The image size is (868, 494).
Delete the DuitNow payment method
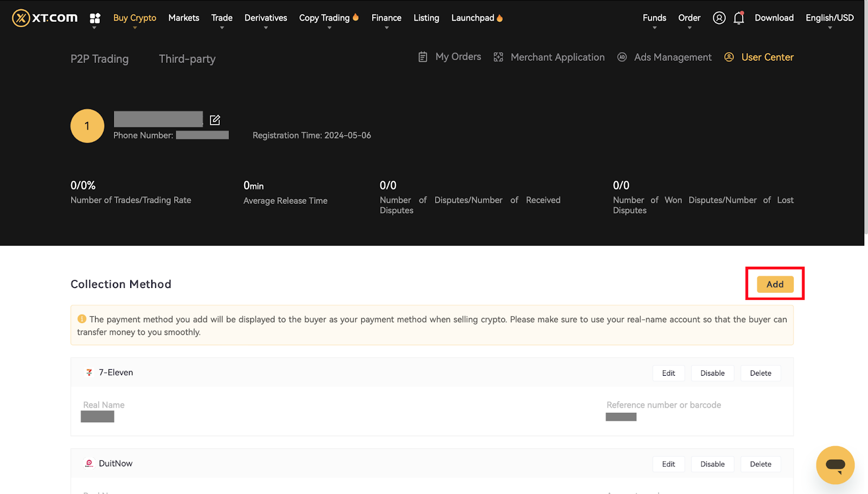tap(760, 464)
